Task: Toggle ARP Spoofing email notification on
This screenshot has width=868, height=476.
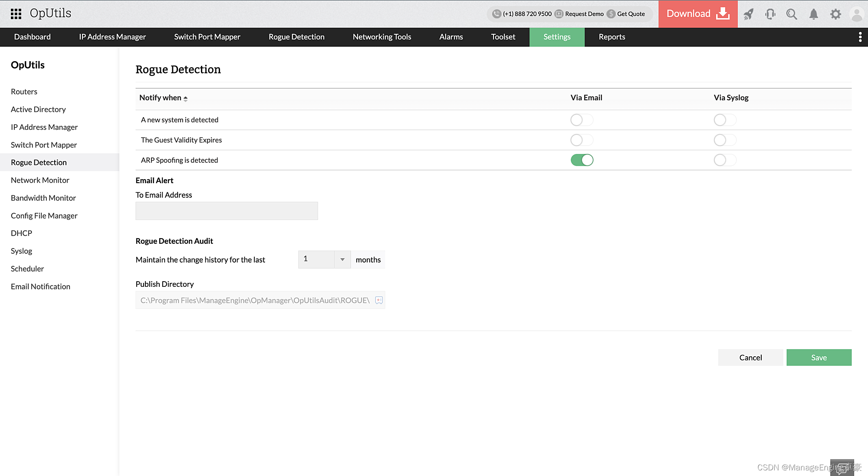Action: [x=582, y=159]
